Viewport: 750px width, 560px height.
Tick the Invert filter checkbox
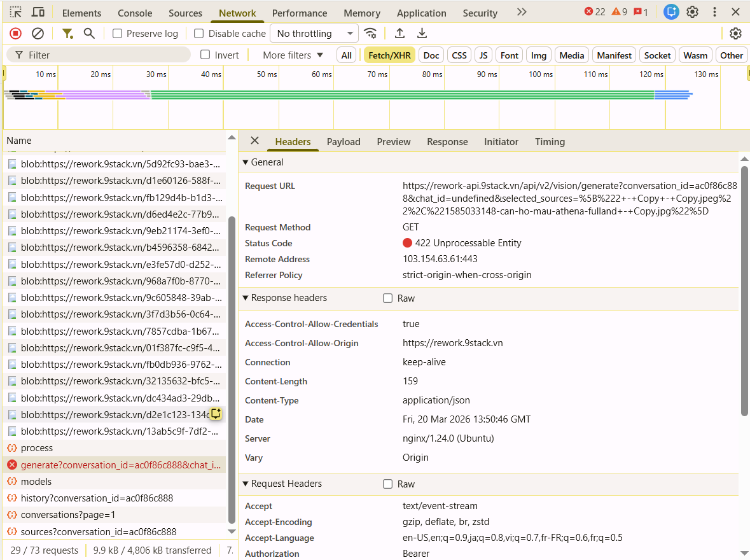[x=205, y=55]
